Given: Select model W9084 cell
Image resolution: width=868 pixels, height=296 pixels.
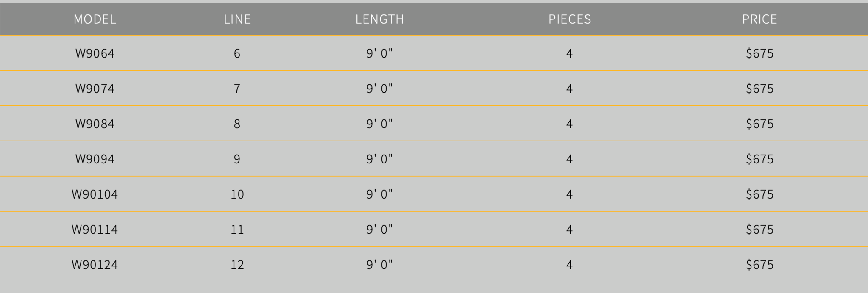Looking at the screenshot, I should (x=95, y=124).
